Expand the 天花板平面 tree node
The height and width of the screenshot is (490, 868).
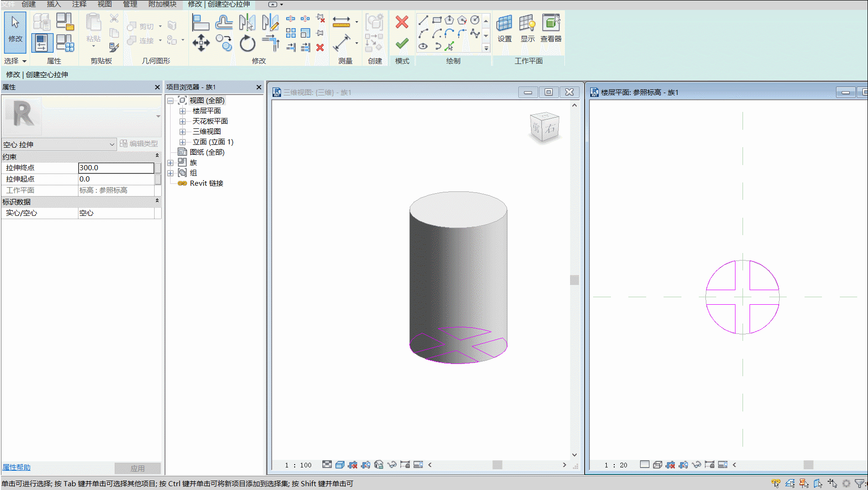click(x=182, y=121)
